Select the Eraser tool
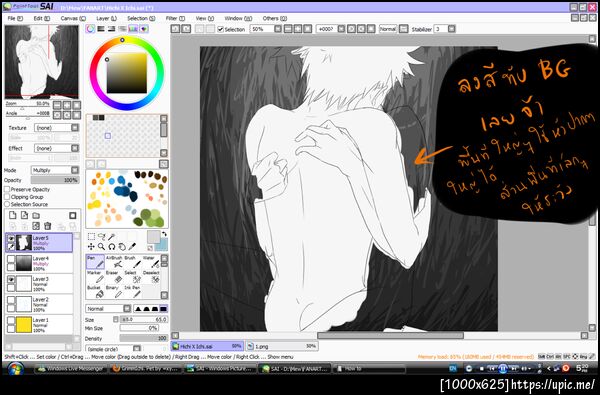The width and height of the screenshot is (600, 395). coord(114,277)
